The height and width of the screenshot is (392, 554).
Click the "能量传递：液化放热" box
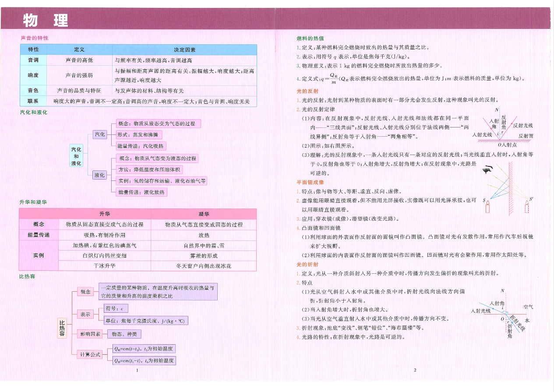click(x=142, y=192)
